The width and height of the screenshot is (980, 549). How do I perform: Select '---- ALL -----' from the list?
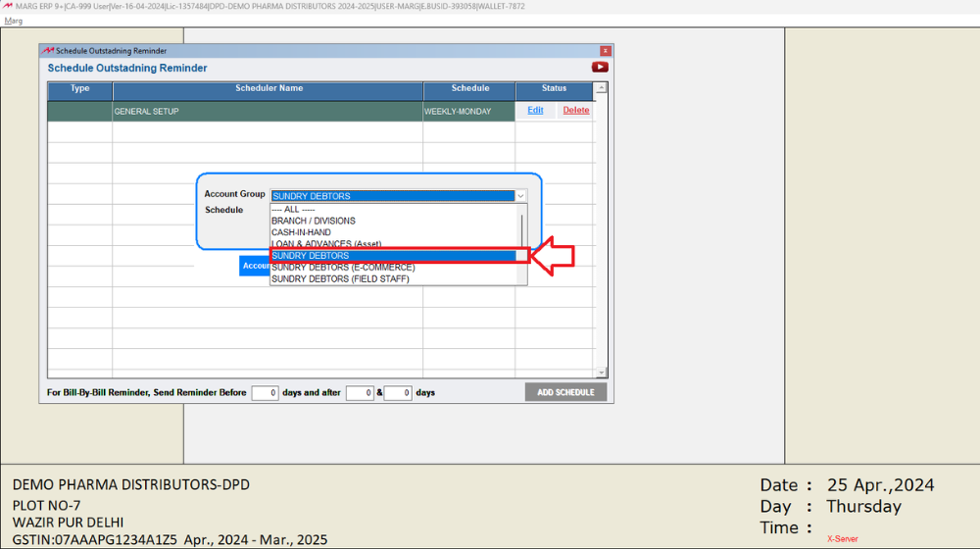click(x=294, y=209)
